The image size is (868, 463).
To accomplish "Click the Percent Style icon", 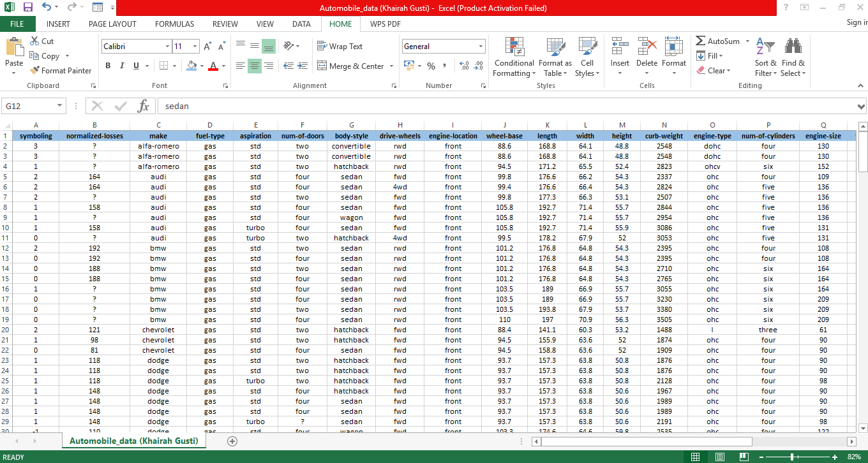I will [431, 66].
